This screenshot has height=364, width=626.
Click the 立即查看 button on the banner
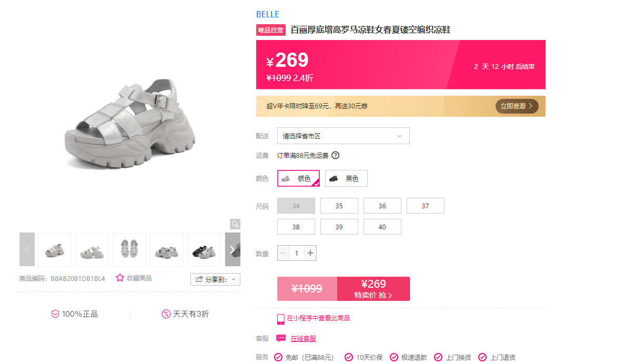(517, 106)
